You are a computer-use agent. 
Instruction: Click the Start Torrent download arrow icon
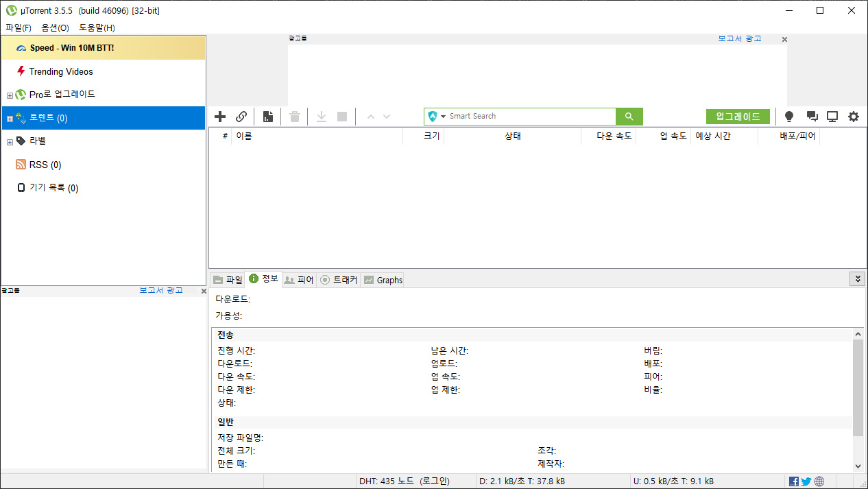coord(322,117)
